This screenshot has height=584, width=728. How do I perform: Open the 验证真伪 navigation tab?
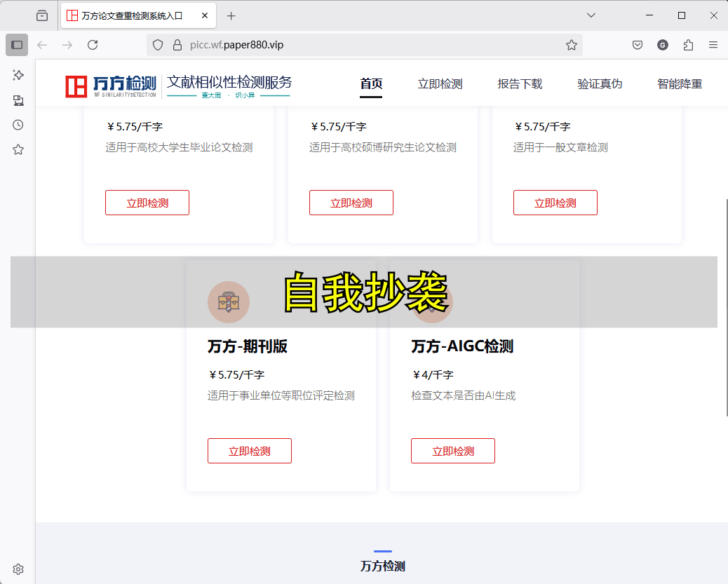(x=600, y=84)
